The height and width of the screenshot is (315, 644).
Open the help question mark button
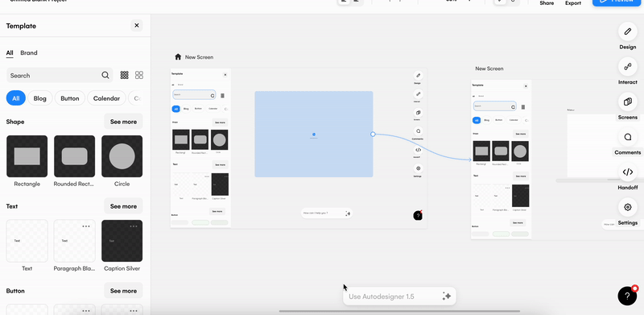point(627,296)
